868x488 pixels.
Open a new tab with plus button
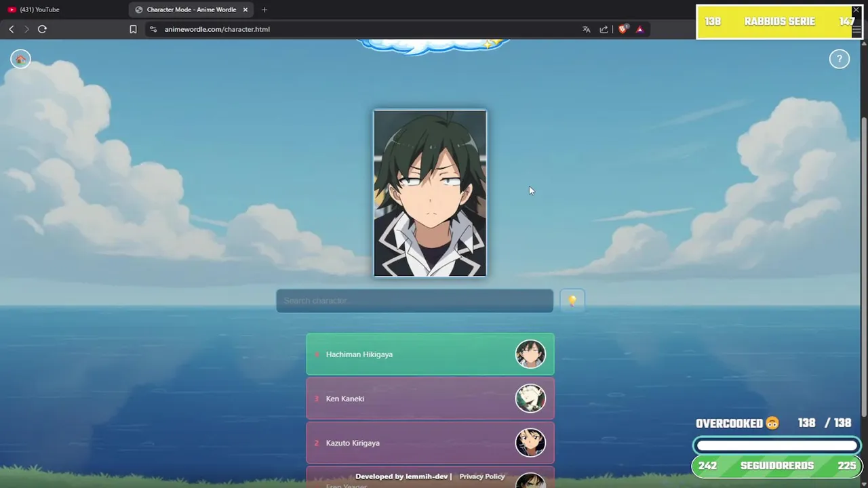click(x=264, y=9)
